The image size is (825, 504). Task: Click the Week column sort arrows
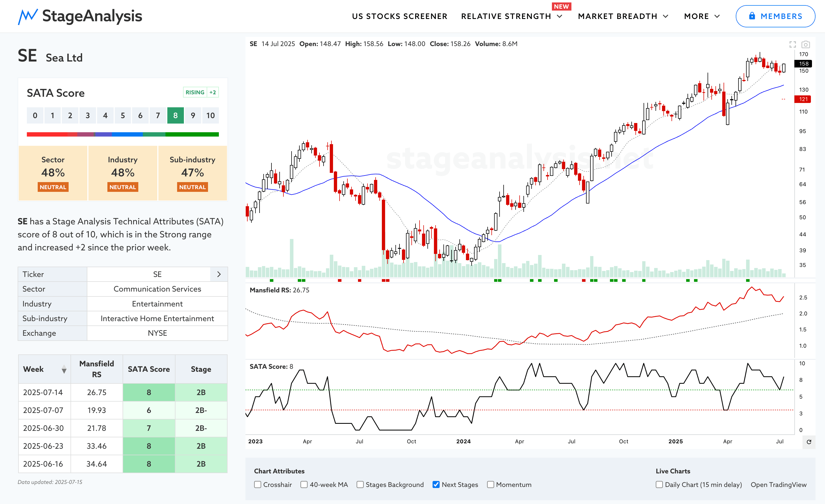[64, 369]
